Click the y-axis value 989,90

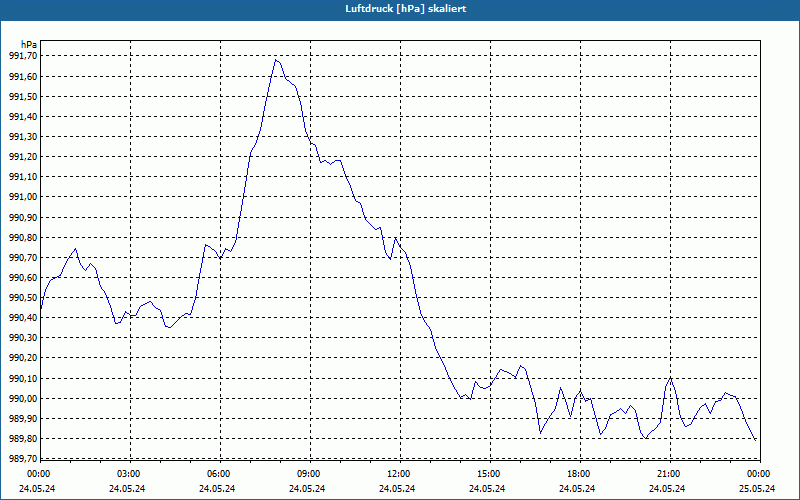[x=23, y=418]
